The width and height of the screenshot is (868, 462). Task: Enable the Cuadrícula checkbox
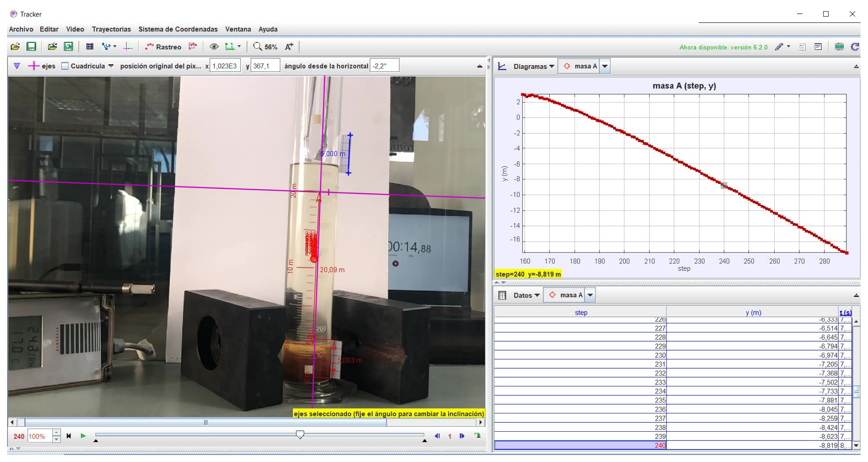pos(65,66)
